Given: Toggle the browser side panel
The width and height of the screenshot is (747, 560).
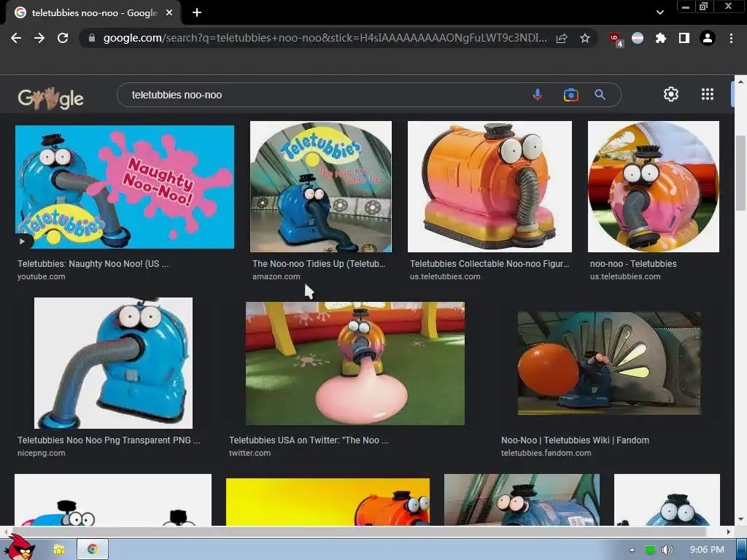Looking at the screenshot, I should [x=684, y=38].
